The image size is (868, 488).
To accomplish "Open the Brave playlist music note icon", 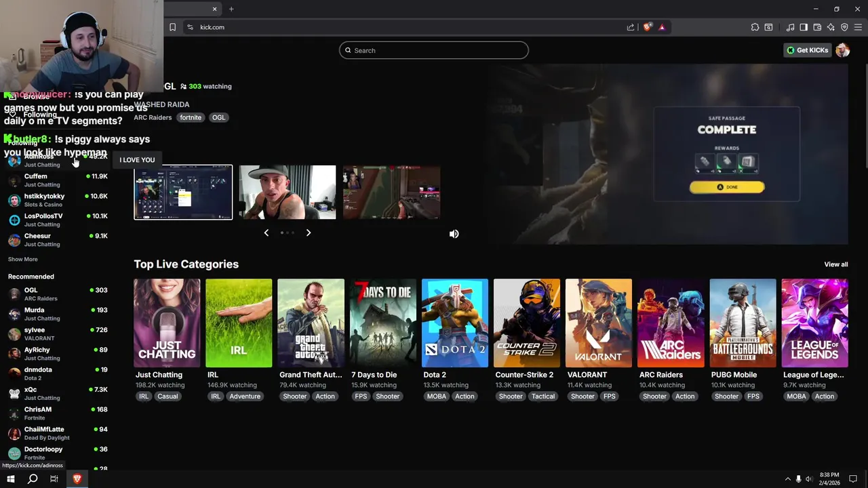I will [790, 27].
